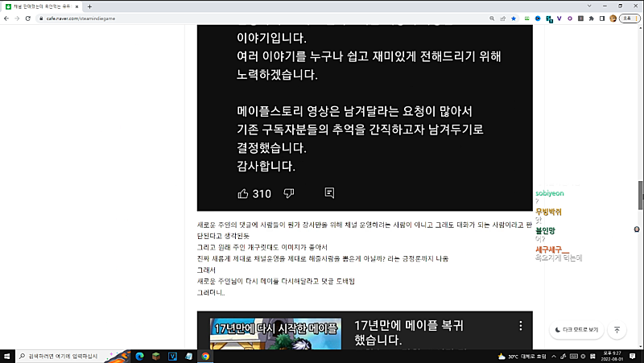Click the page vertical scrollbar thumb
This screenshot has height=363, width=644.
tap(640, 195)
